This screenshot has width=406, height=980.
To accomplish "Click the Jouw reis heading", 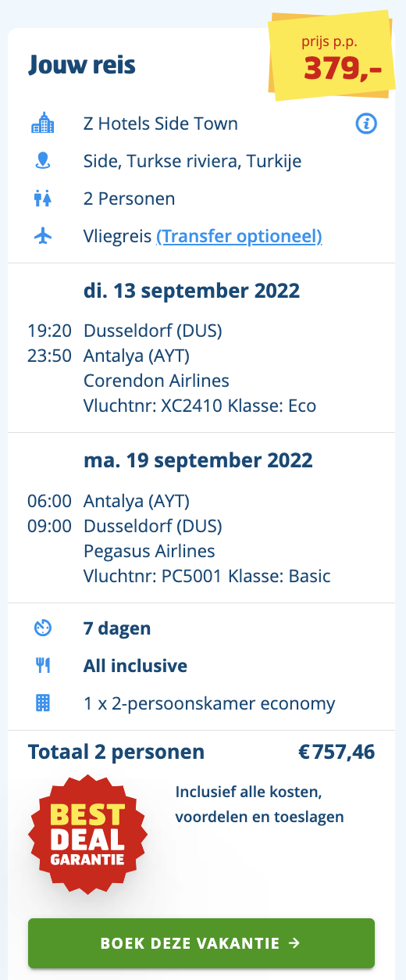I will point(82,65).
